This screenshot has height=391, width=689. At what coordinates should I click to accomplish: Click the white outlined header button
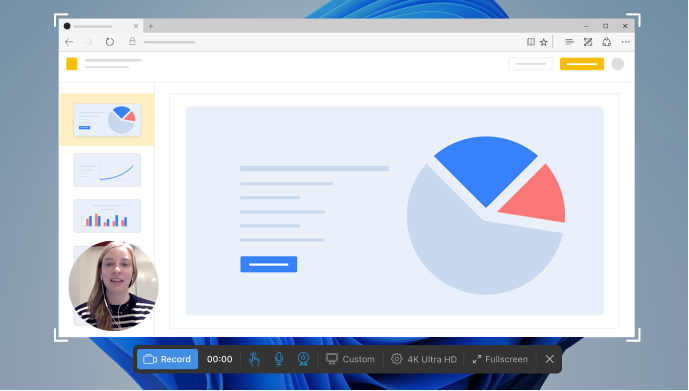[530, 64]
